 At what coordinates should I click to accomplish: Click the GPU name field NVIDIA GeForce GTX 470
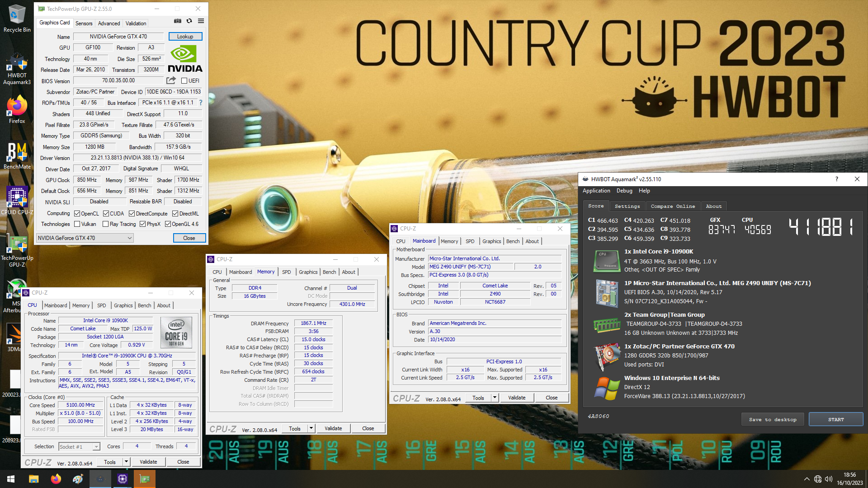[x=118, y=37]
